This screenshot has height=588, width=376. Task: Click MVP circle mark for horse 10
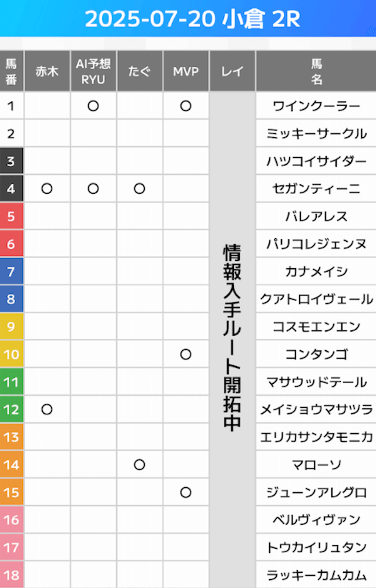186,354
